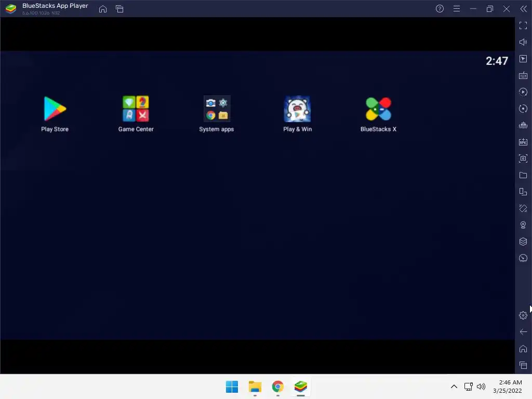Click the taskbar network icon
532x399 pixels.
tap(469, 387)
